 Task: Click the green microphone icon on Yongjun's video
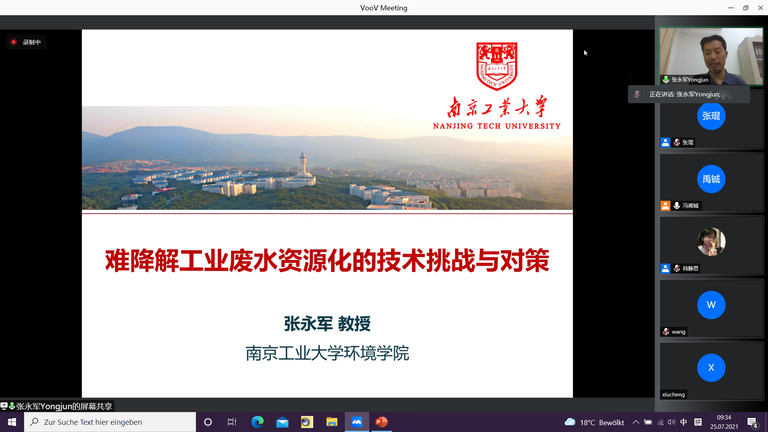tap(666, 79)
